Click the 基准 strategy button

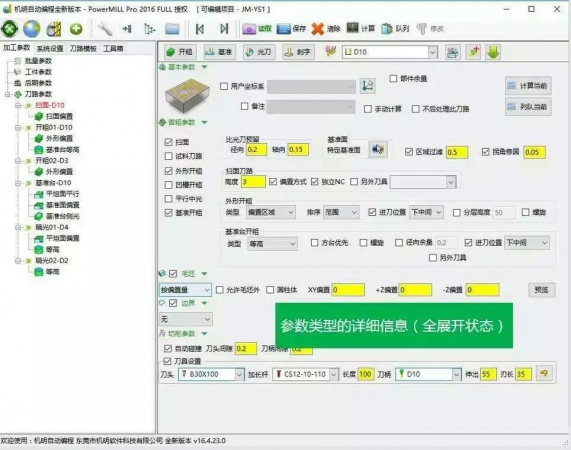coord(219,52)
